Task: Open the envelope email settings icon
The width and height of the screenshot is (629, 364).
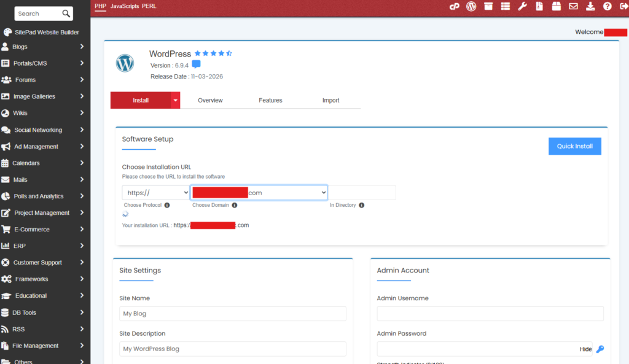Action: [573, 7]
